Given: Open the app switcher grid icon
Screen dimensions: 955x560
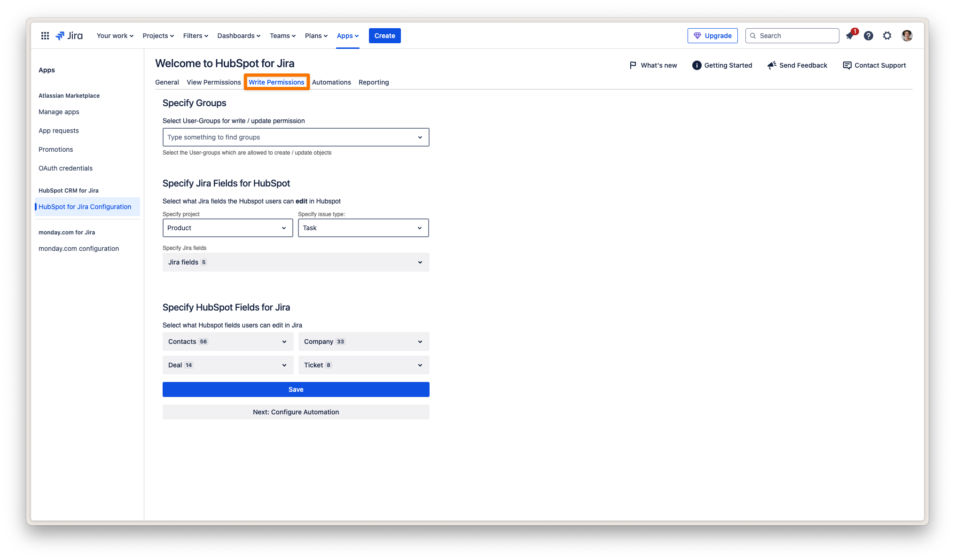Looking at the screenshot, I should tap(45, 36).
